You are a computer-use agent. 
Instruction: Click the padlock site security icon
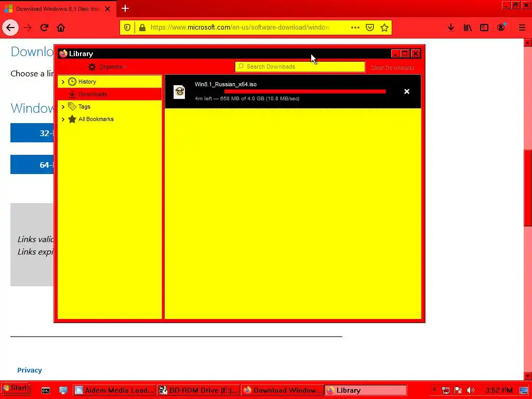tap(142, 28)
